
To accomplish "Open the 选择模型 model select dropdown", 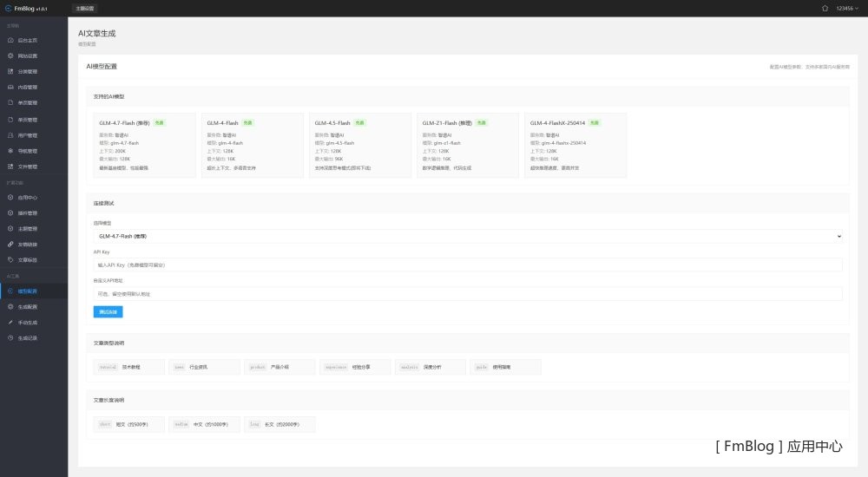I will click(x=468, y=236).
